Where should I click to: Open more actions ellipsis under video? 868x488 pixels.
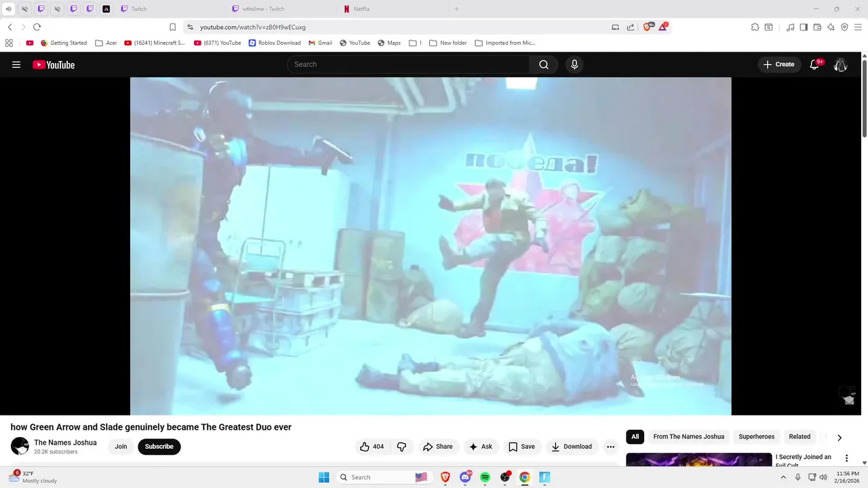(x=610, y=447)
